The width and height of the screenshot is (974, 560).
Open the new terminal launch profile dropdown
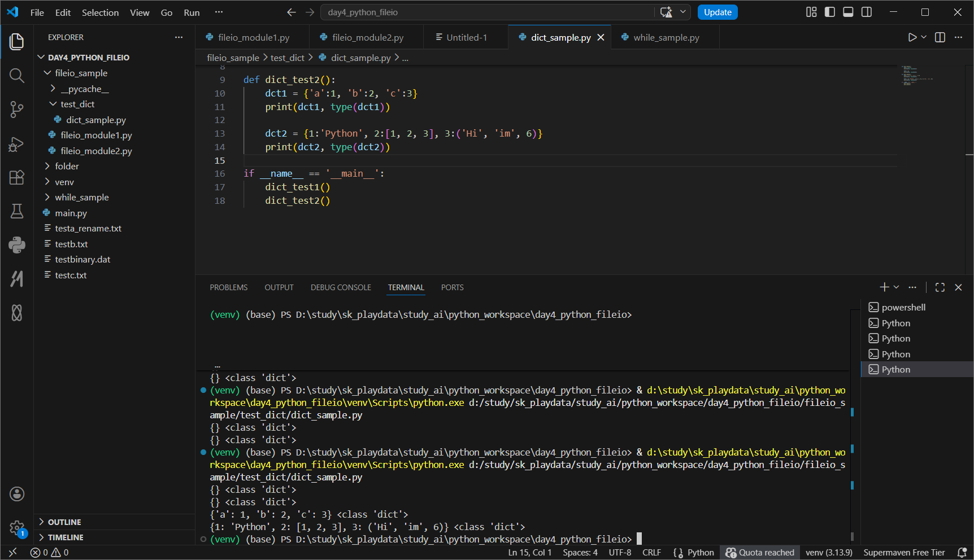pos(896,287)
